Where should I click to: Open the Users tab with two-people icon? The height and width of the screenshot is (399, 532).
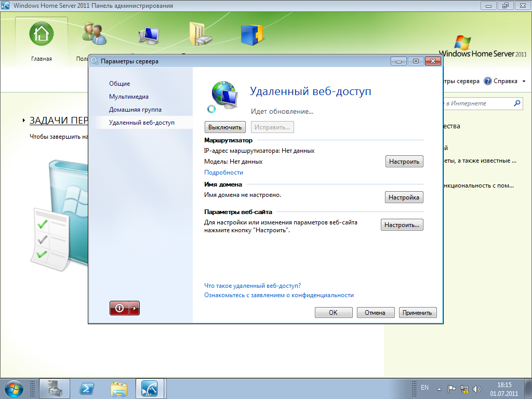(x=95, y=34)
